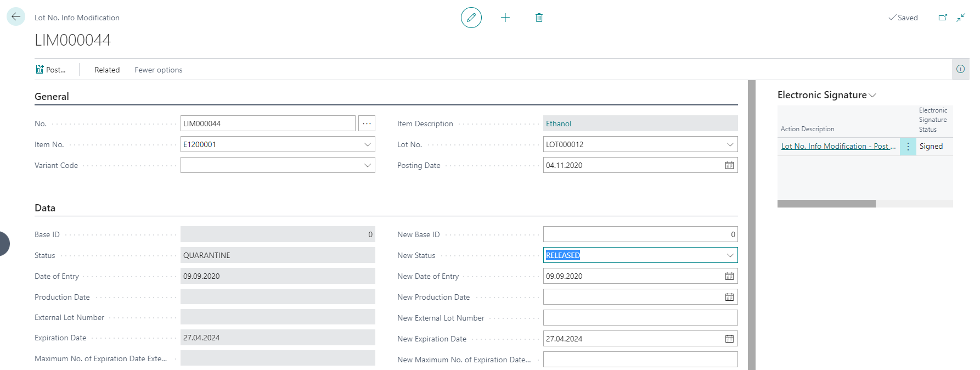
Task: Open New Date of Entry calendar
Action: 729,276
